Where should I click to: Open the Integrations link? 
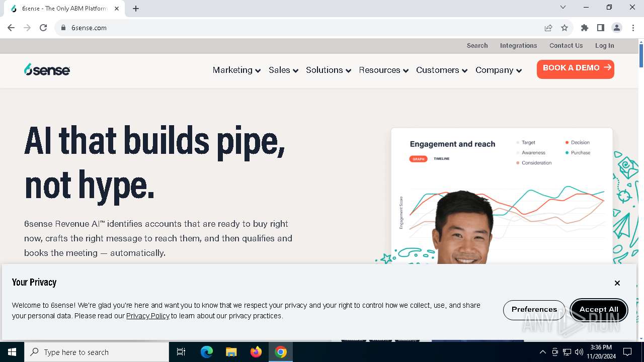tap(518, 45)
